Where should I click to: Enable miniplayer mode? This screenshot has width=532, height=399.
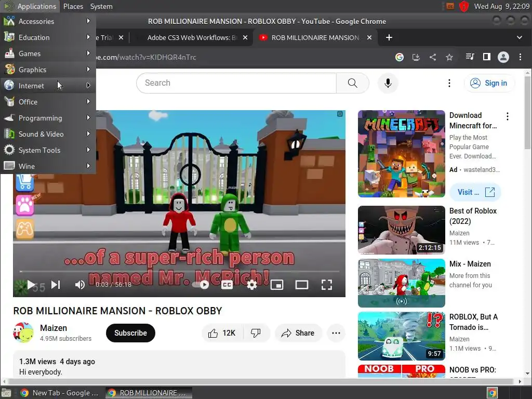pos(277,285)
